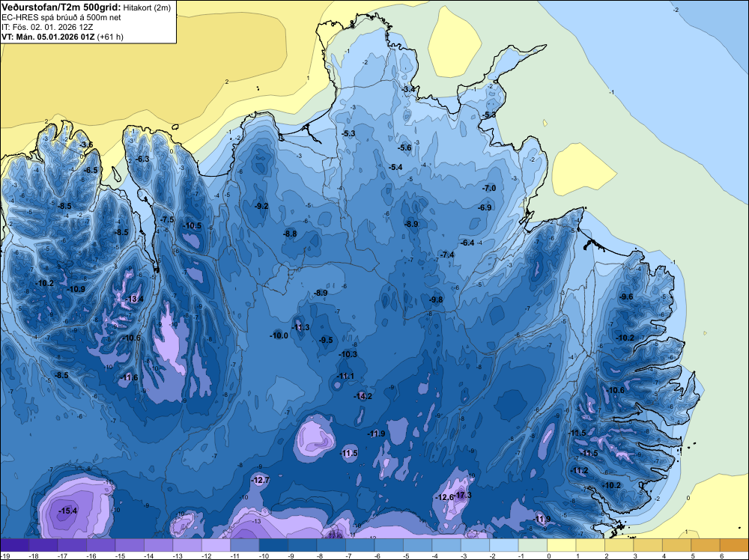This screenshot has width=749, height=560.
Task: Click valid time 'VT: Mán. 05.01.2026 01Z'
Action: (x=48, y=37)
